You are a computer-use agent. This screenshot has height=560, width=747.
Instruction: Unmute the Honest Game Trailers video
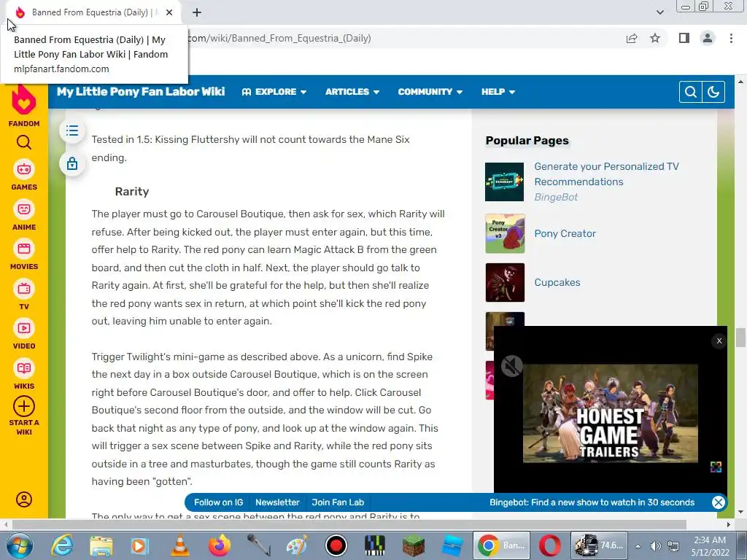(x=511, y=366)
